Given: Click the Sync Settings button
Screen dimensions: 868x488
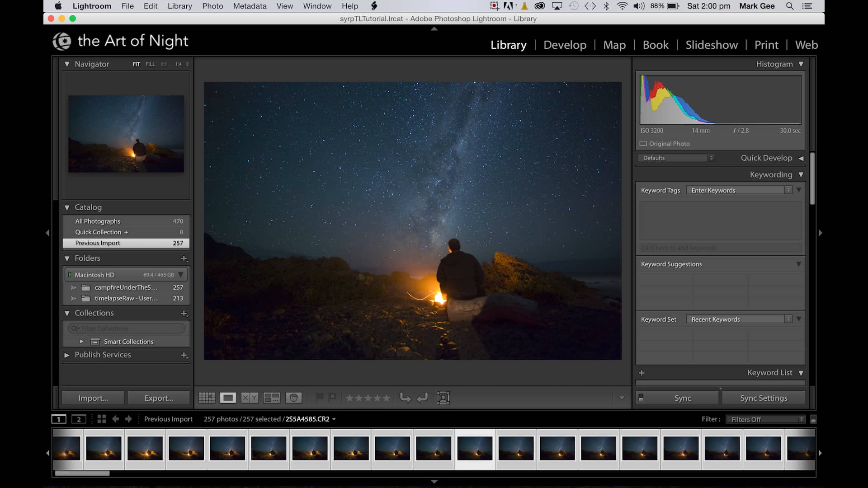Looking at the screenshot, I should tap(764, 398).
